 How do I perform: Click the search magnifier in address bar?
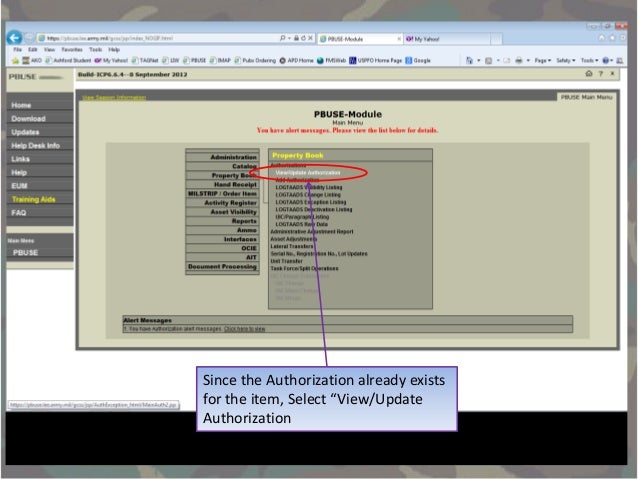[283, 38]
